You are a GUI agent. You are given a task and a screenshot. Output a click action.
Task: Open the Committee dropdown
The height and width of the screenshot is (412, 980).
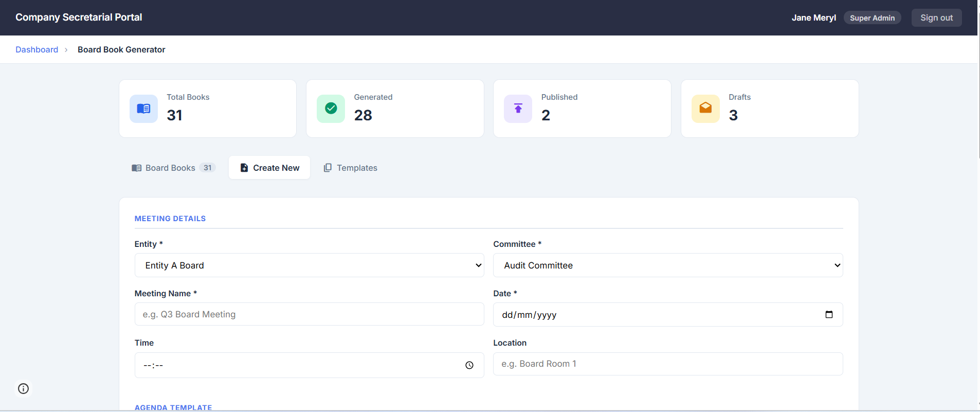668,265
